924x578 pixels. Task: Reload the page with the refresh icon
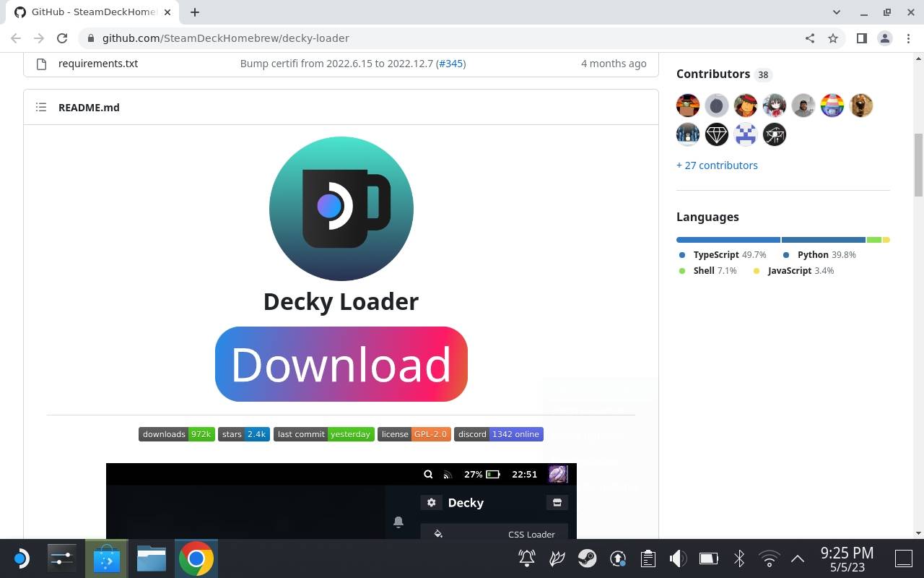62,38
